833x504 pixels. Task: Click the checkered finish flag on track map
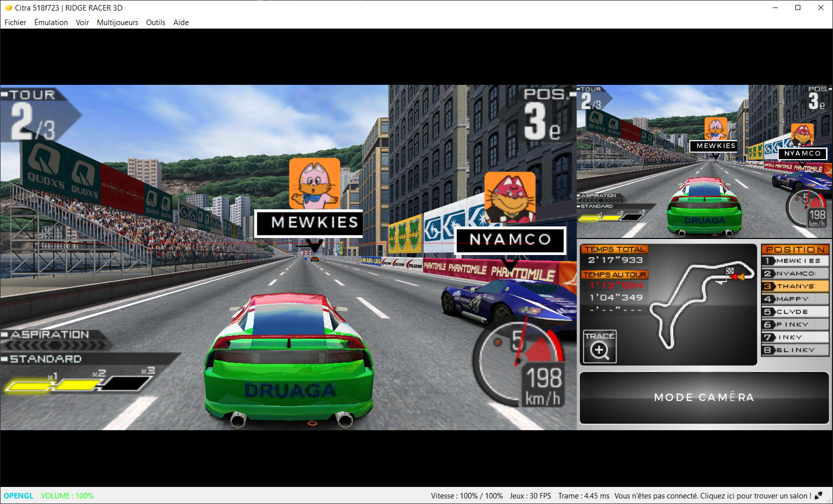(730, 271)
